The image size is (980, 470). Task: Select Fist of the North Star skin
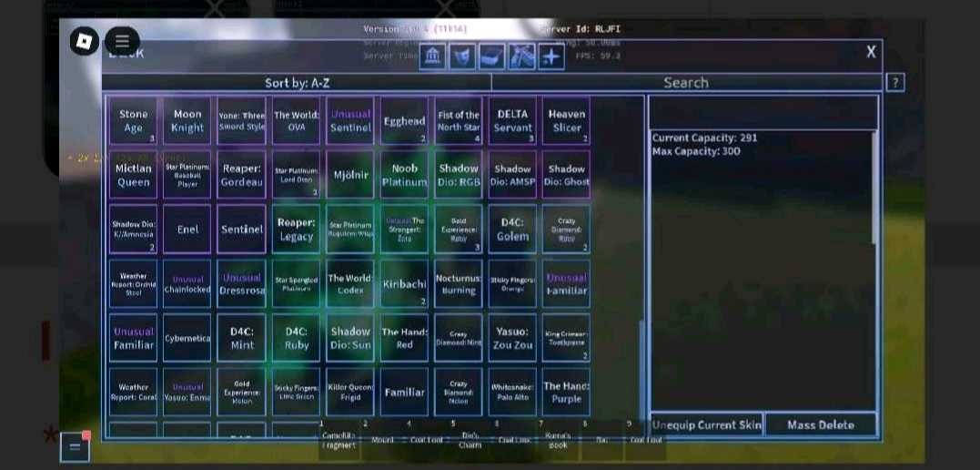click(x=459, y=121)
